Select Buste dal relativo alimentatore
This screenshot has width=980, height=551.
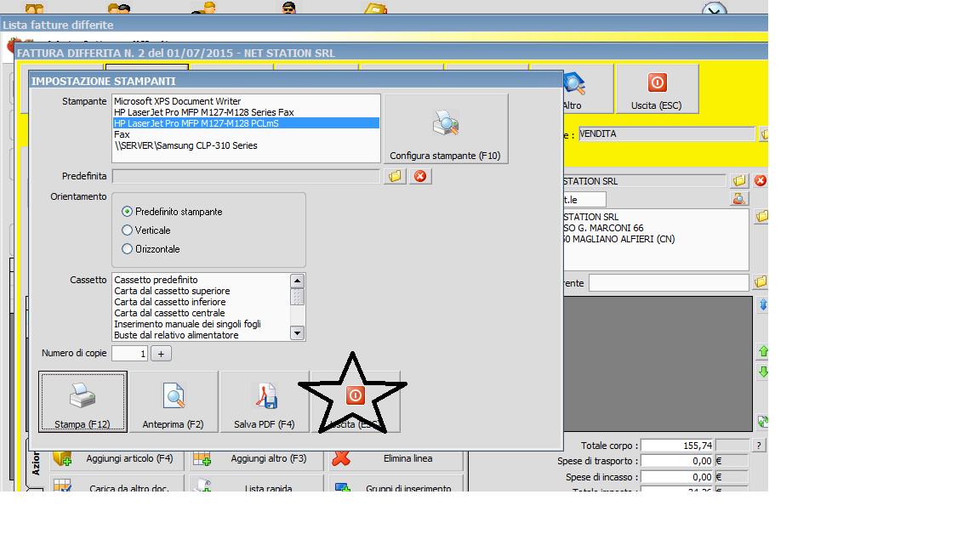tap(202, 336)
